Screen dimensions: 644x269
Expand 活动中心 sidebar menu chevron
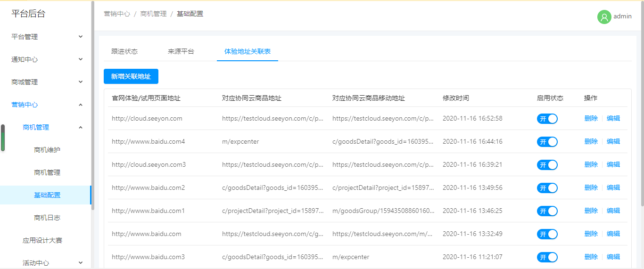[81, 263]
